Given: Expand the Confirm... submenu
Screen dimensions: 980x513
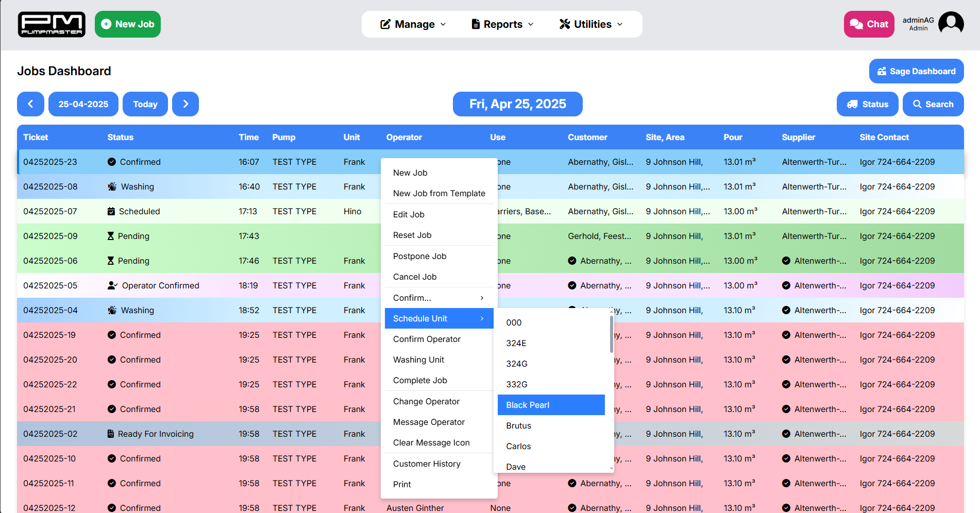Looking at the screenshot, I should [x=438, y=298].
